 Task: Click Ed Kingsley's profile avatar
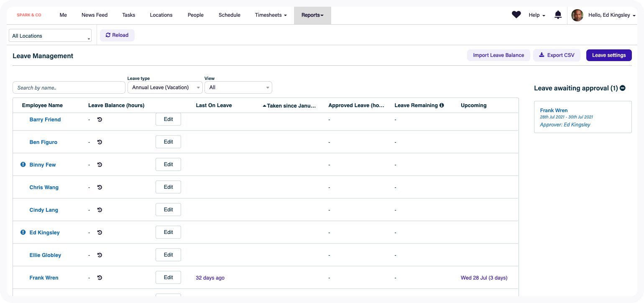577,15
